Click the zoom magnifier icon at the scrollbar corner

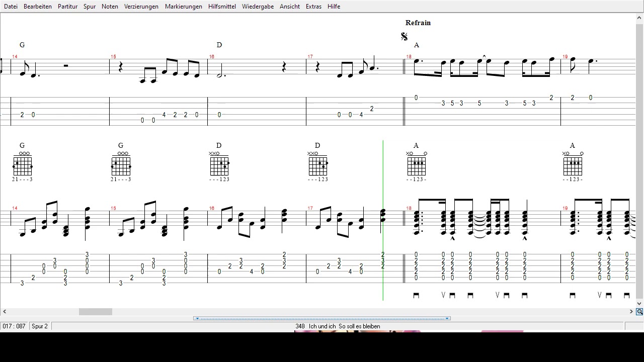pyautogui.click(x=639, y=312)
